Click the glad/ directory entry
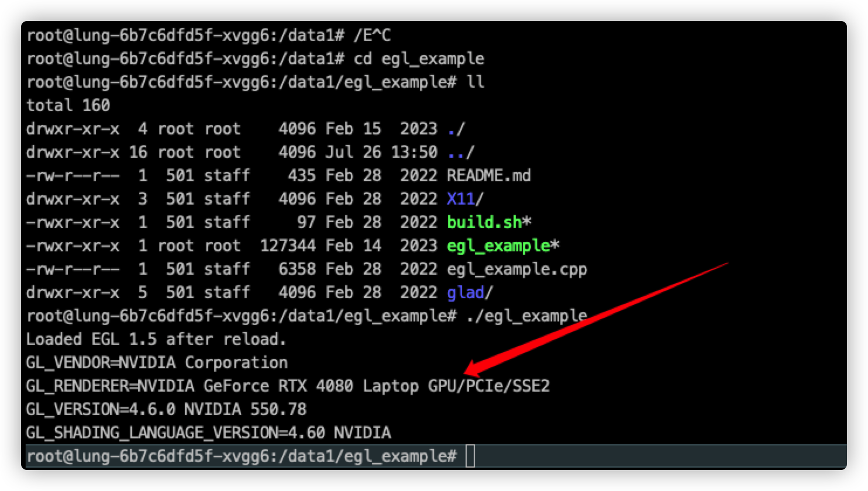This screenshot has width=868, height=491. [x=470, y=292]
